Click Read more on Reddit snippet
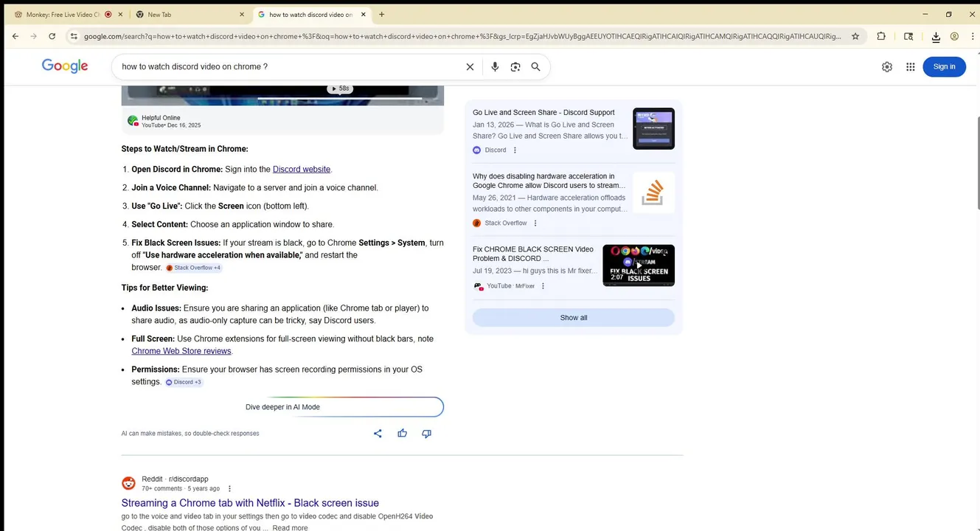The height and width of the screenshot is (531, 980). (x=291, y=528)
